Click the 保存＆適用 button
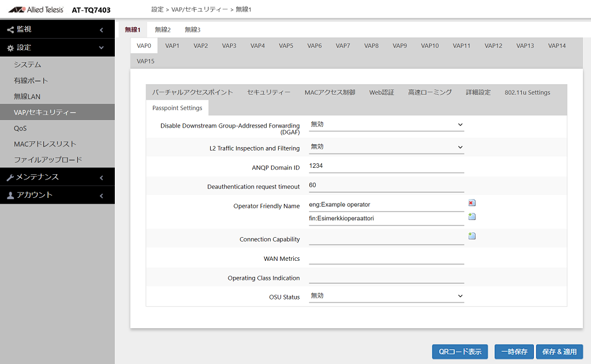The height and width of the screenshot is (364, 591). tap(559, 351)
